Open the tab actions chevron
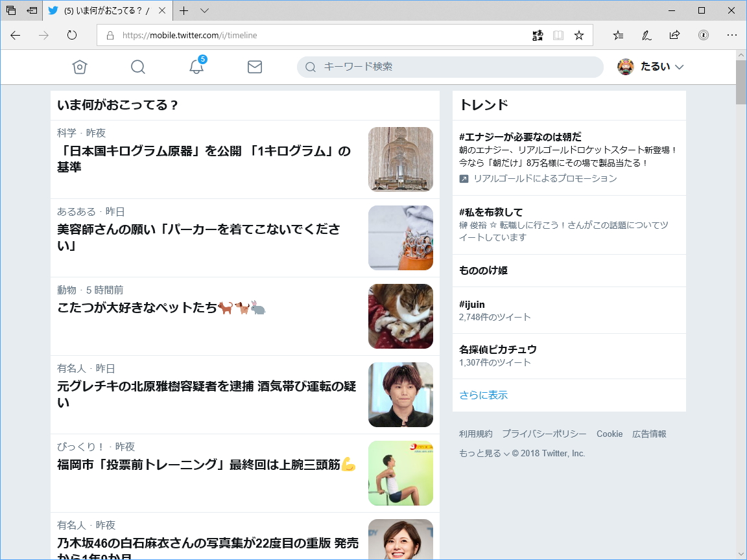Viewport: 747px width, 560px height. point(203,10)
